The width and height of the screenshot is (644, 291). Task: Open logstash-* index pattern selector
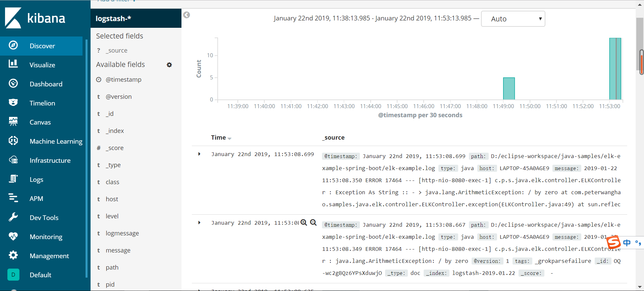[136, 18]
